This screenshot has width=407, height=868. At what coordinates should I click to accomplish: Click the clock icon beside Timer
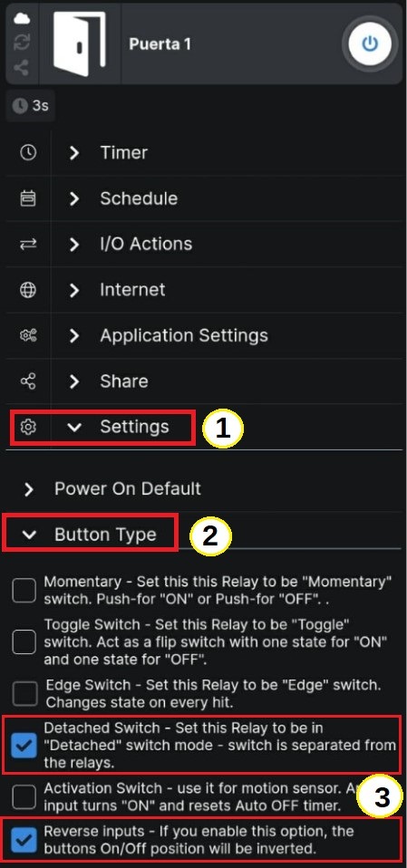(28, 153)
